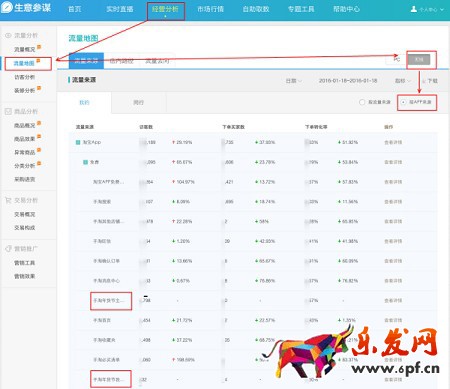Open 市场行情 in the top navigation
Screen dimensions: 450x389
click(x=211, y=9)
